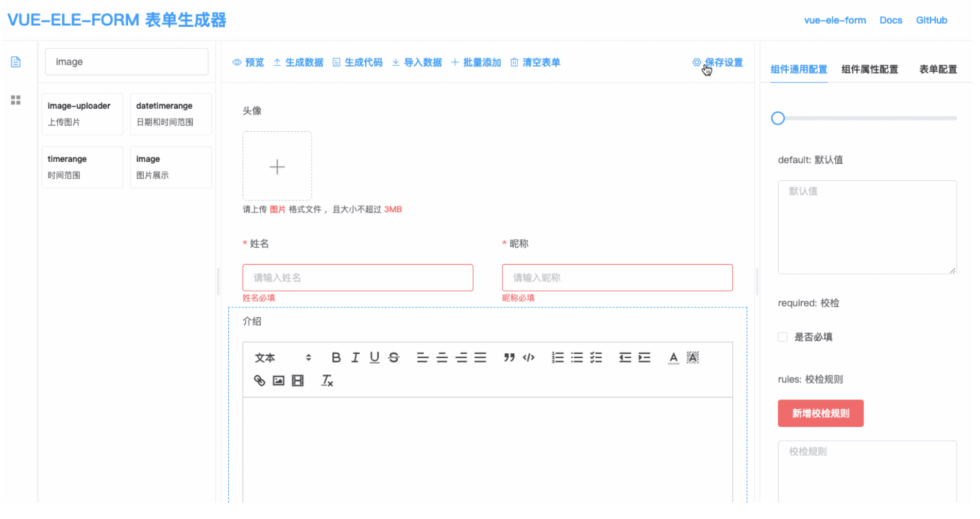Open grid view in left sidebar
The height and width of the screenshot is (519, 980).
[15, 100]
